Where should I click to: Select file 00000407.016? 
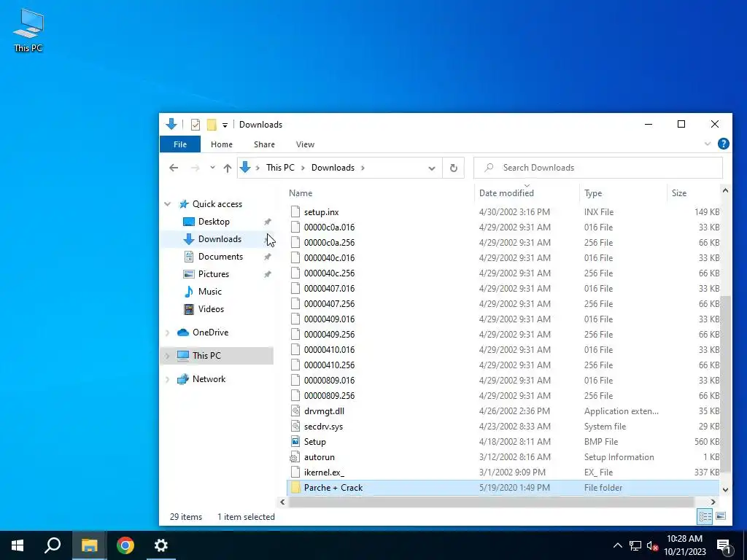point(504,289)
